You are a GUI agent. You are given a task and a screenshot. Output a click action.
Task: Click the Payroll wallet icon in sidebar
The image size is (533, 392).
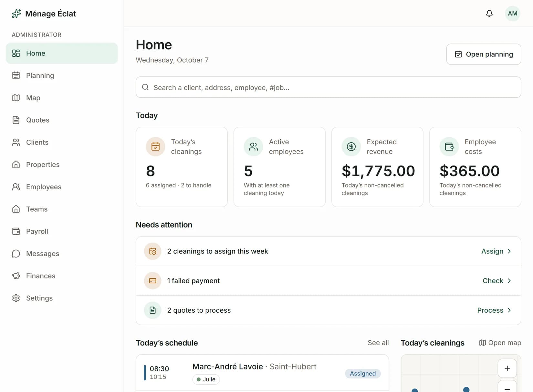click(16, 231)
